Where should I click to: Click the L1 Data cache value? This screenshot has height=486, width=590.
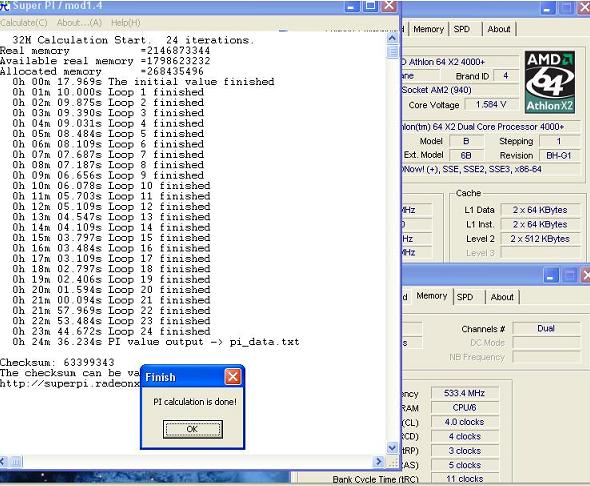pos(540,210)
